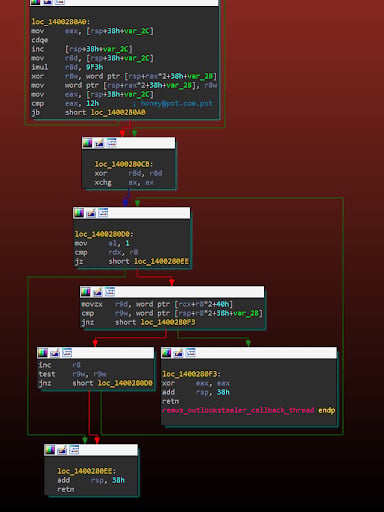Select the loc_1400280CB label
384x512 pixels.
click(x=124, y=164)
